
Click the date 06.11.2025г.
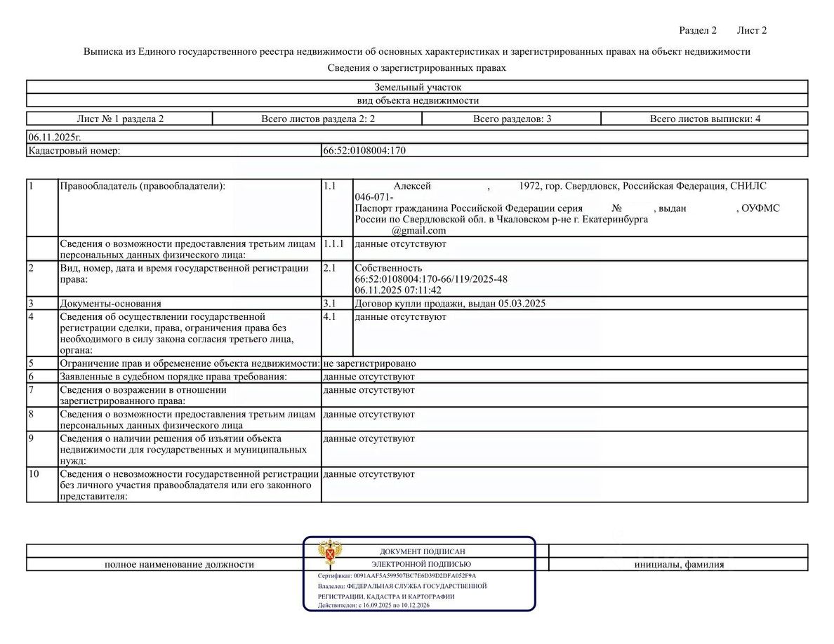pyautogui.click(x=55, y=137)
